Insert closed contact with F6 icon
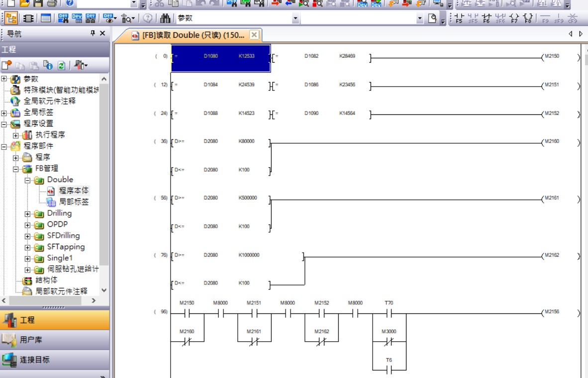588x378 pixels. click(x=487, y=18)
